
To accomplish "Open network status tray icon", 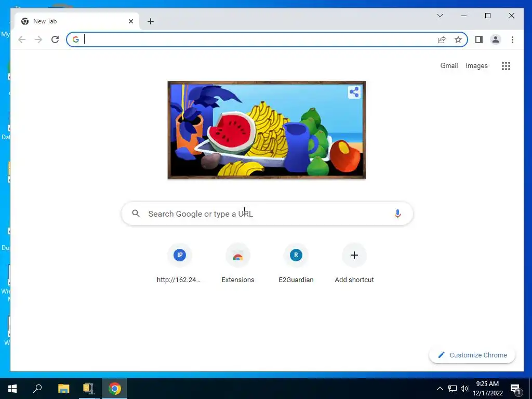I will (453, 389).
